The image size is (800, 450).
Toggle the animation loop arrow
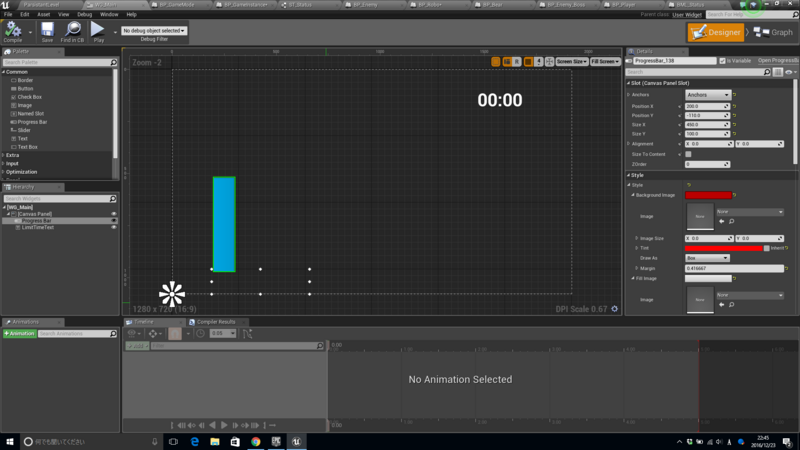point(272,425)
